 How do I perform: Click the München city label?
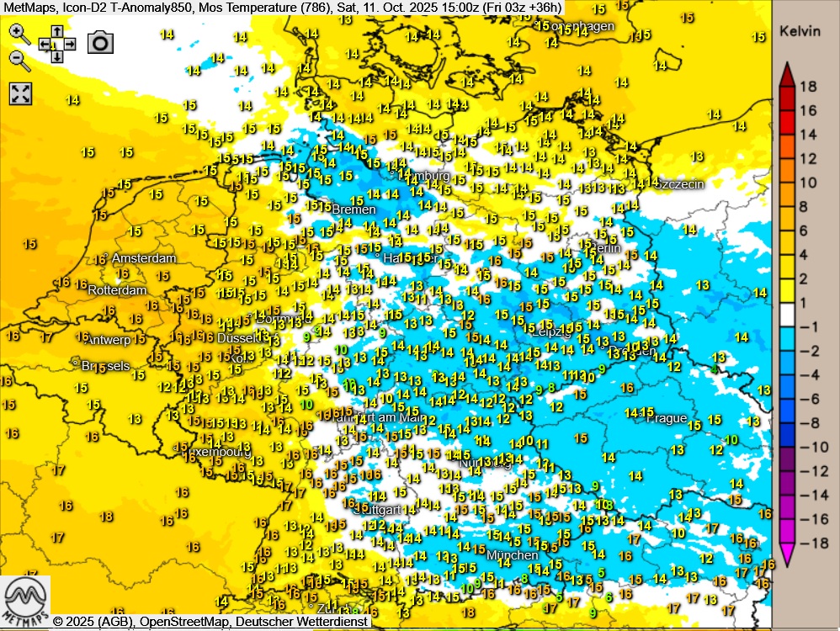(512, 555)
